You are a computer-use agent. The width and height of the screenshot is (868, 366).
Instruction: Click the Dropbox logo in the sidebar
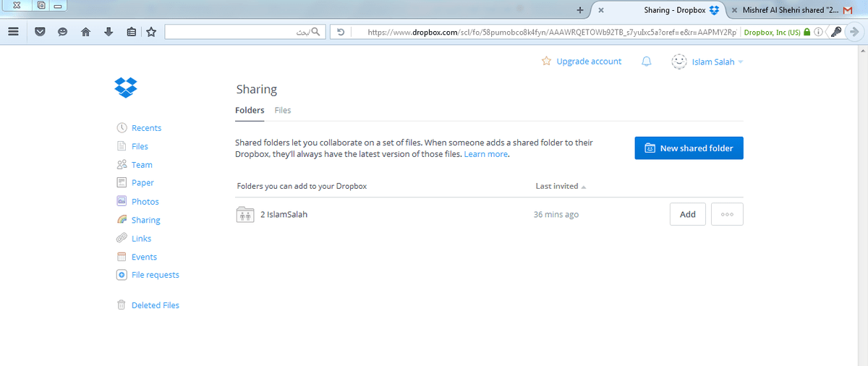125,88
